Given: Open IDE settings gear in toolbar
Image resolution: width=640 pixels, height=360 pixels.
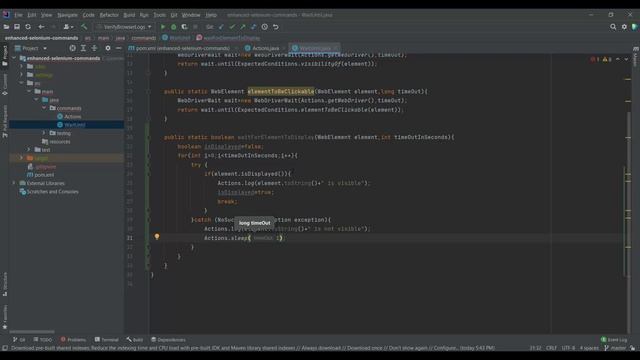Looking at the screenshot, I should coord(624,27).
